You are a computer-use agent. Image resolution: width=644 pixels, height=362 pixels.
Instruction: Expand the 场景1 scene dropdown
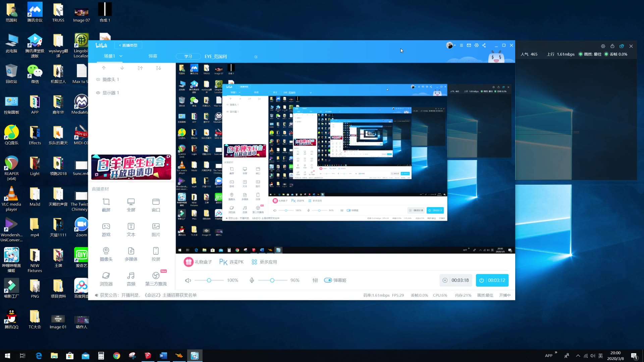pyautogui.click(x=121, y=56)
